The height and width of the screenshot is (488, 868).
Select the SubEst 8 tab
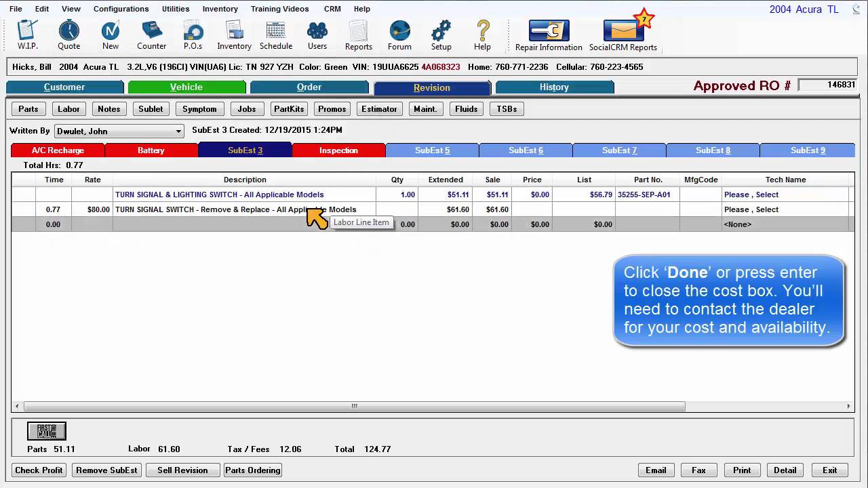pyautogui.click(x=713, y=150)
